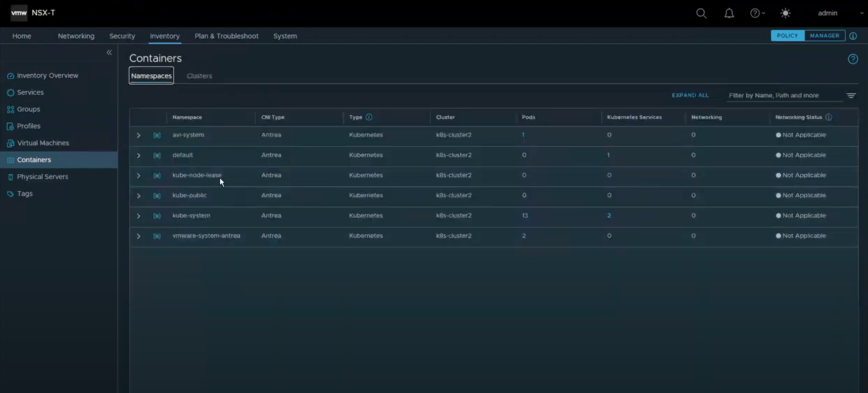868x393 pixels.
Task: Collapse the left sidebar with double chevron
Action: (109, 52)
